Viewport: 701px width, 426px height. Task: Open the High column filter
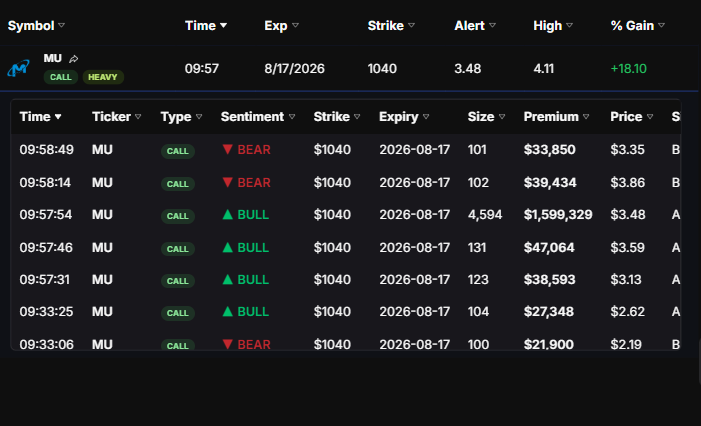pos(570,25)
